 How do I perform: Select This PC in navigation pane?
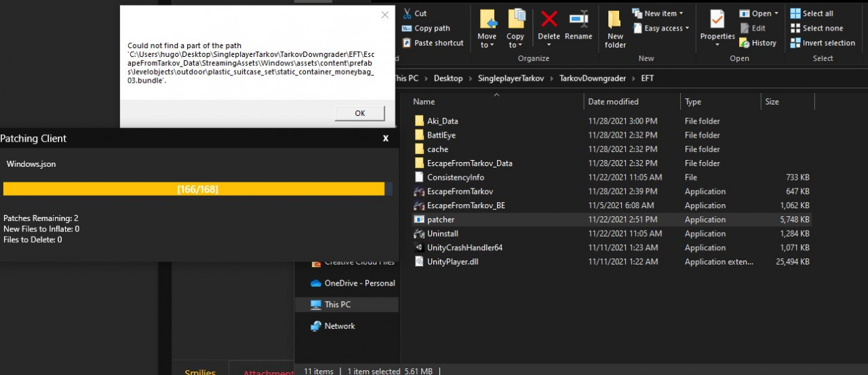pyautogui.click(x=337, y=304)
